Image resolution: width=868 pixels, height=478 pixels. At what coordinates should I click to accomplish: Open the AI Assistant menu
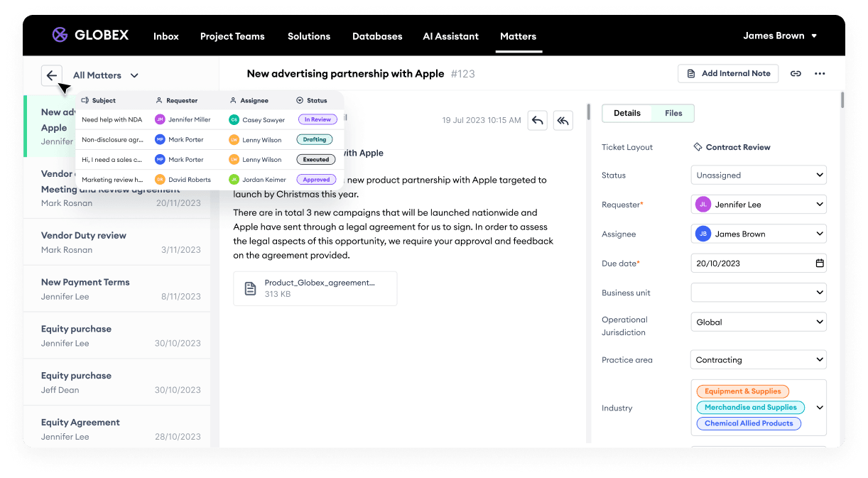450,36
